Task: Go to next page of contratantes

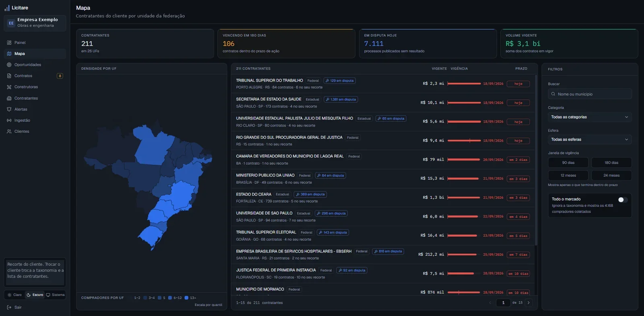Action: (528, 303)
